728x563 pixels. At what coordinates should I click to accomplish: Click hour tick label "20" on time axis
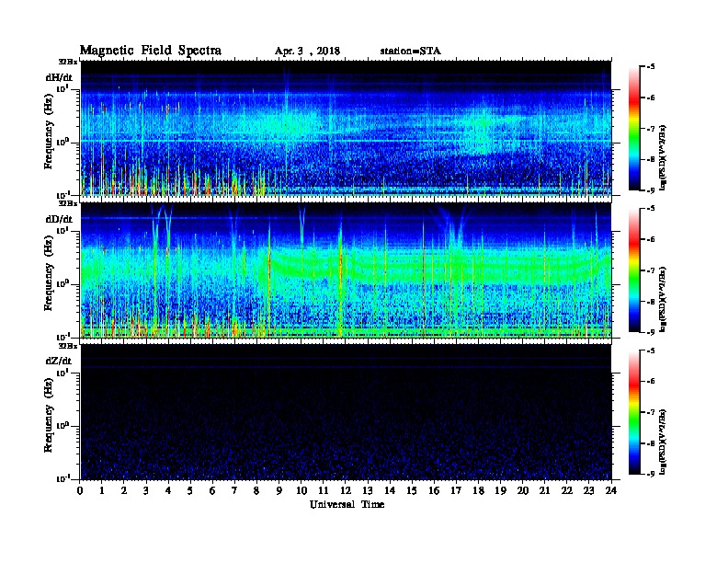[x=523, y=491]
